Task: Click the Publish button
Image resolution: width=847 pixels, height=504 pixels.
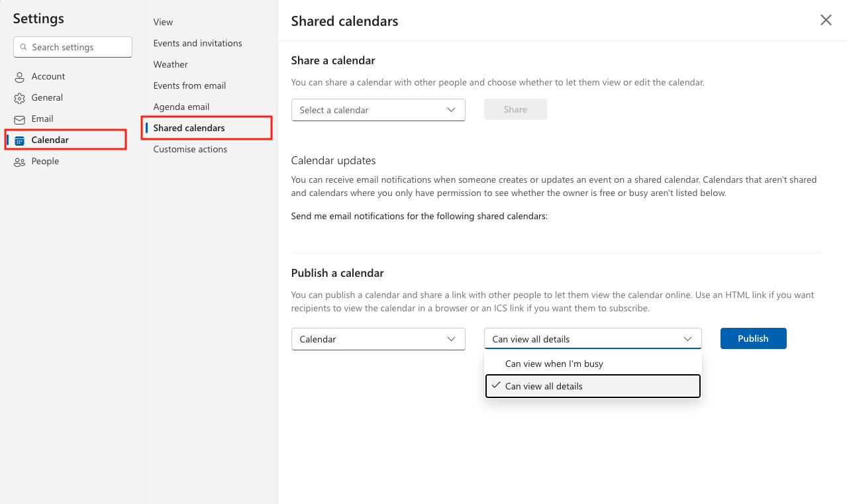Action: click(753, 338)
